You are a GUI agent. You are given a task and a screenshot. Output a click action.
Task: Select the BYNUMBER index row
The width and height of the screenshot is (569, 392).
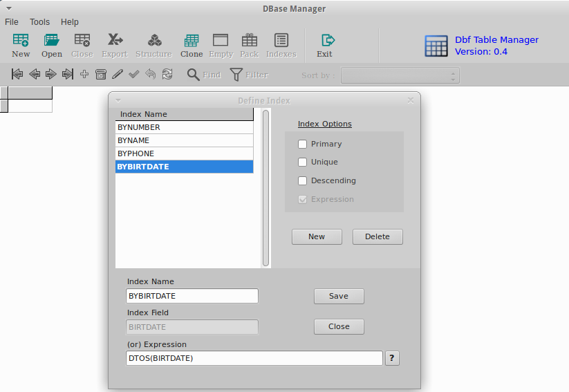[185, 127]
